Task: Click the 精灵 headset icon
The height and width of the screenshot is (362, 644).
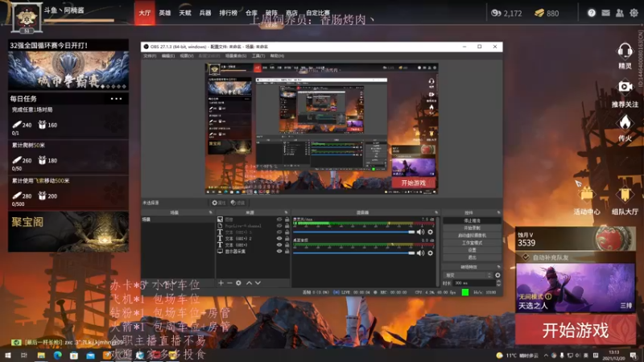Action: point(625,51)
